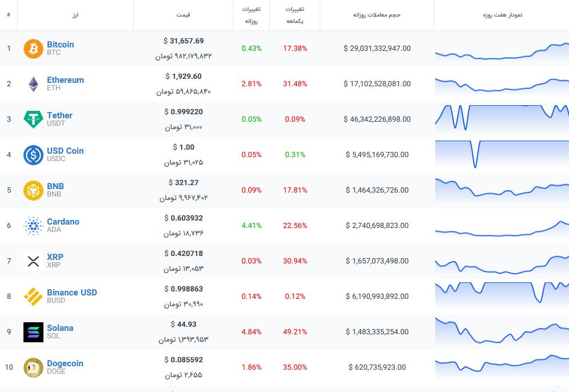Viewport: 569px width, 392px height.
Task: Click Binance USD volume $ 6,190,993,892.00
Action: tap(377, 297)
